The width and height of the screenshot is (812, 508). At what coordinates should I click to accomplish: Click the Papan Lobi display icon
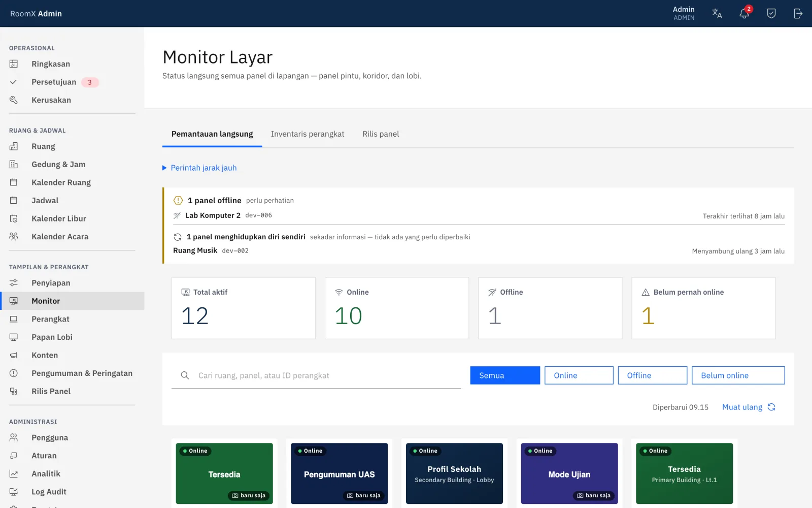tap(14, 337)
